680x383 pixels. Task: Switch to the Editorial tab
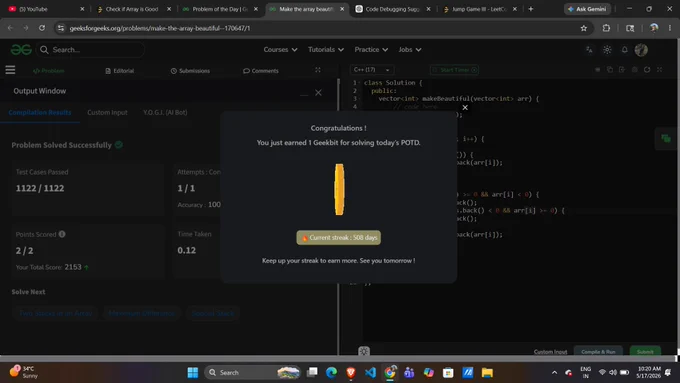pos(120,71)
